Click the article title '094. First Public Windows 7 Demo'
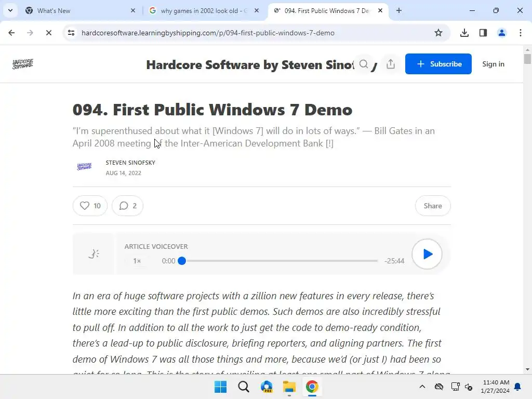Screen dimensions: 532x399 tap(212, 110)
